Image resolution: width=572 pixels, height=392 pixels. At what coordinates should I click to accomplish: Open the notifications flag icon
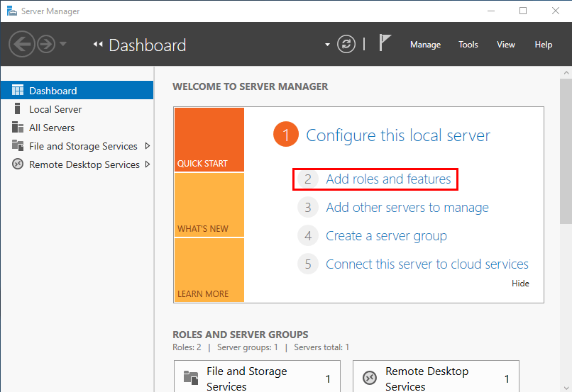(385, 43)
